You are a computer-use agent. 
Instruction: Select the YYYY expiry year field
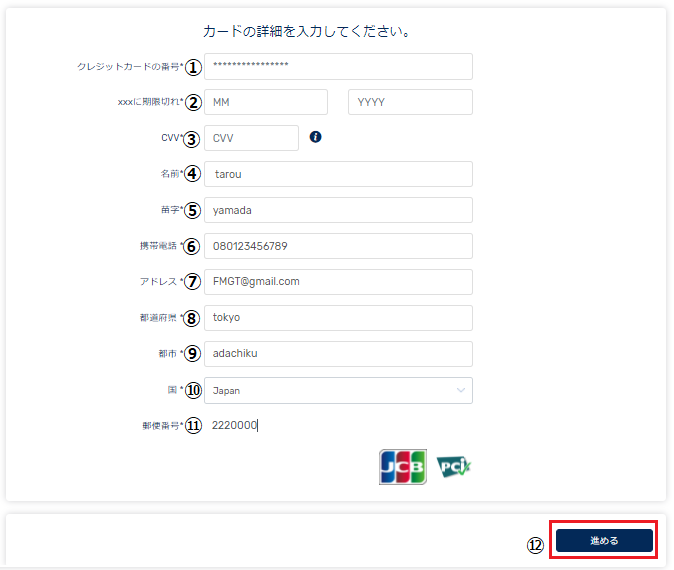pyautogui.click(x=410, y=102)
